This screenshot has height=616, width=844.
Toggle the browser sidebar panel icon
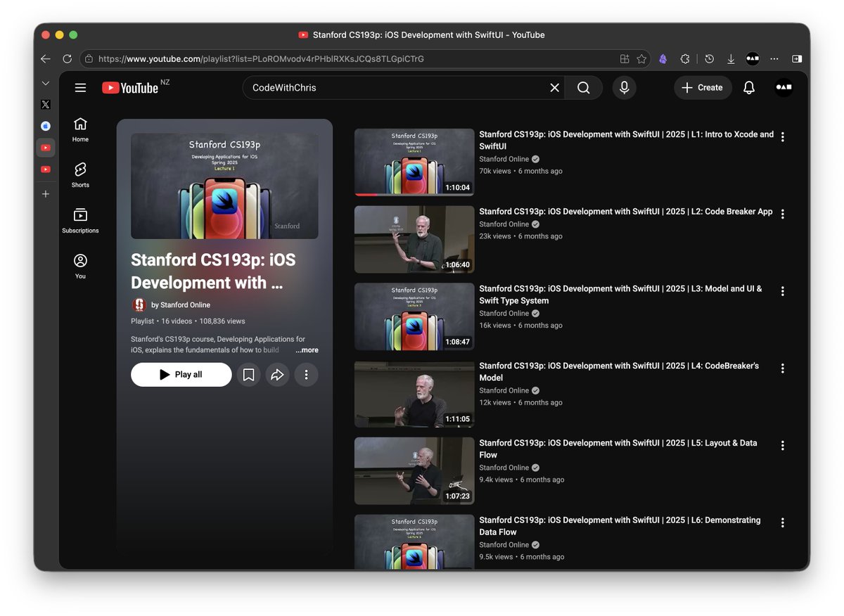coord(796,59)
